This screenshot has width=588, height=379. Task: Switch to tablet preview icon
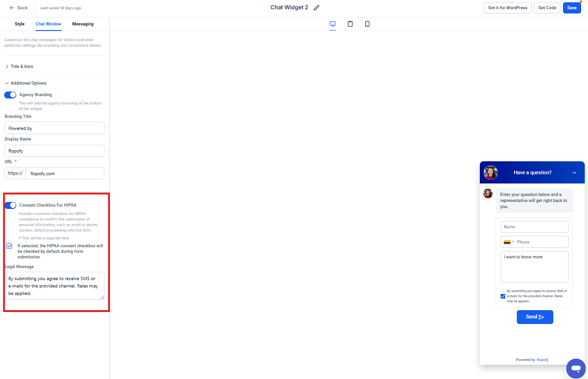(350, 24)
